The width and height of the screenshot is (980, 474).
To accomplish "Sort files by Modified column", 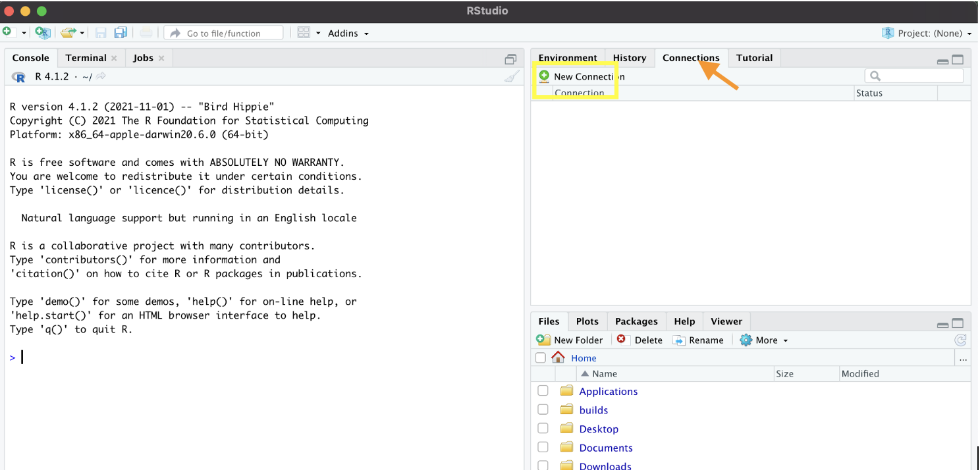I will pyautogui.click(x=904, y=373).
